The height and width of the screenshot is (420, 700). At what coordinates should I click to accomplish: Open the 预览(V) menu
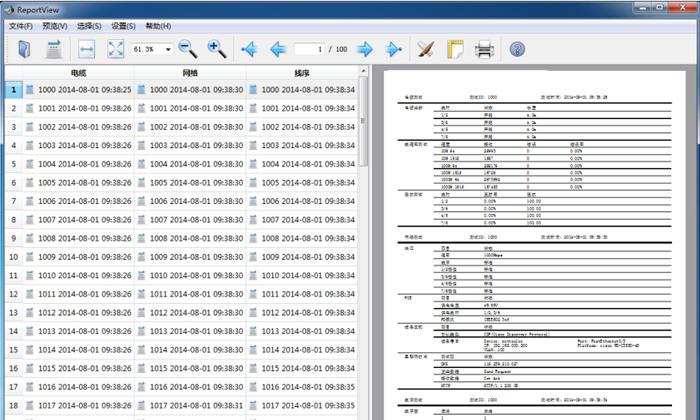click(x=55, y=26)
